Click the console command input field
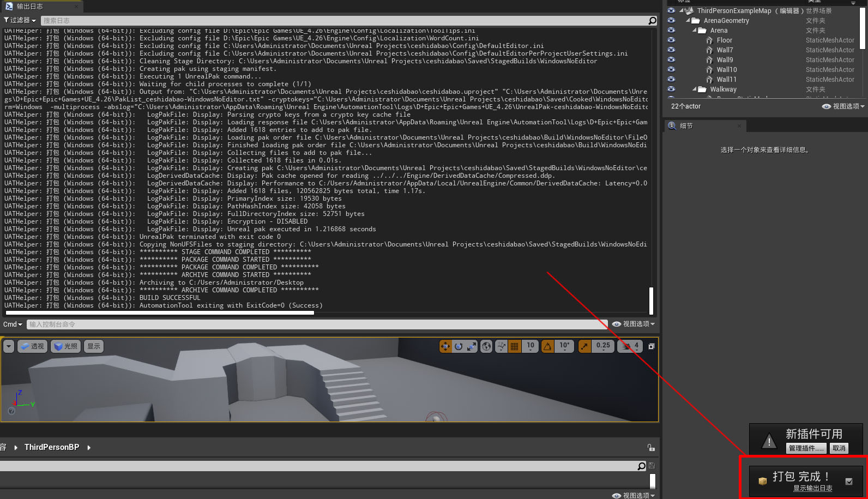 [x=317, y=324]
